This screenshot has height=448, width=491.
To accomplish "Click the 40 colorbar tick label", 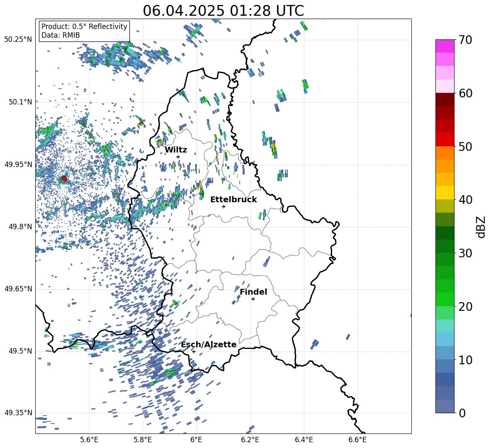I will point(465,200).
